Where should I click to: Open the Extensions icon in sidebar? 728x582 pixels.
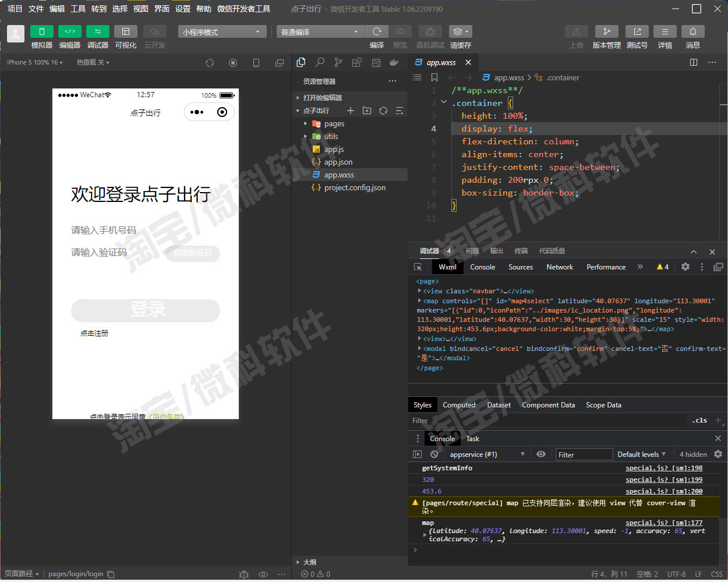357,62
